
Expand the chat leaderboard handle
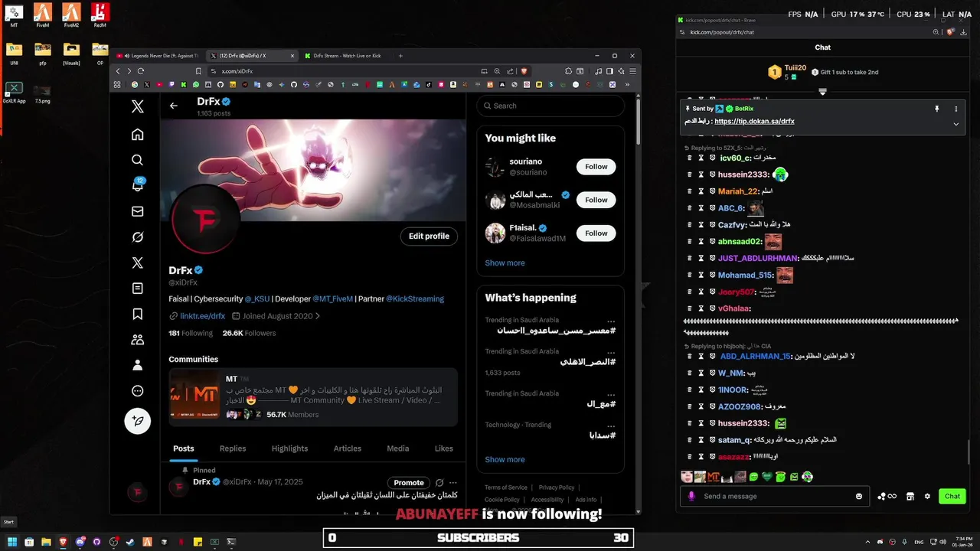[822, 91]
